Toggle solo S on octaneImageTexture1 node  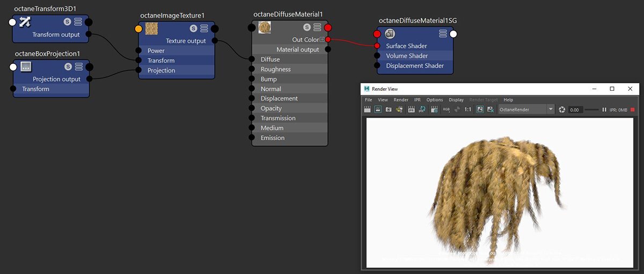[193, 28]
